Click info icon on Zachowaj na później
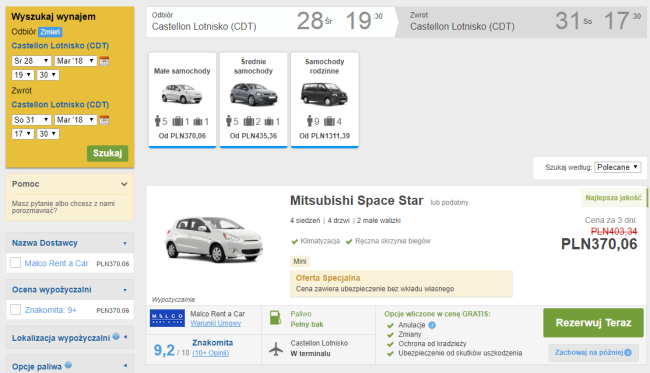 [x=628, y=352]
